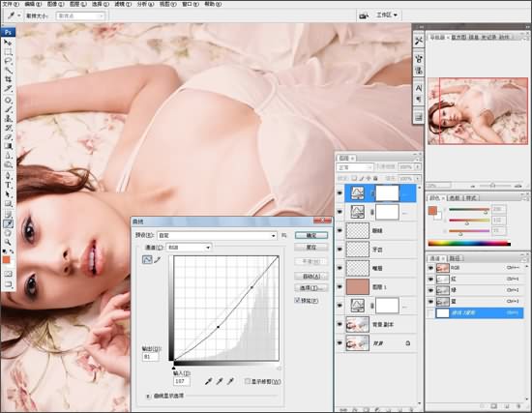Click the Input value field in Curves
This screenshot has width=532, height=413.
click(x=182, y=381)
